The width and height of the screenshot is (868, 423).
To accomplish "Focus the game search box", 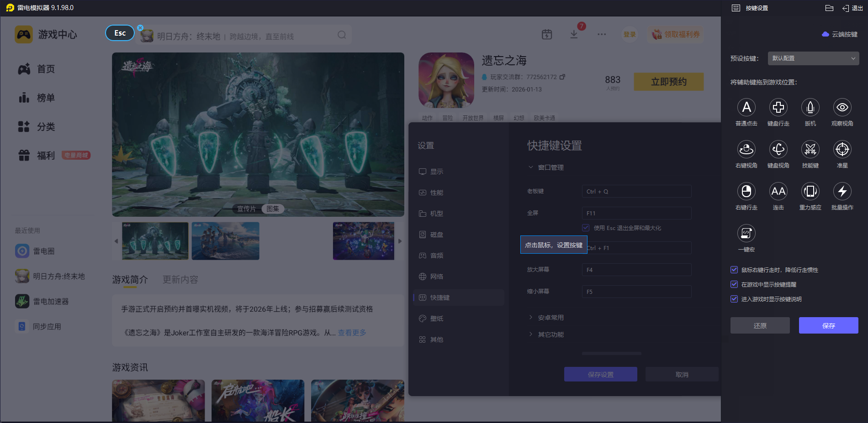I will pyautogui.click(x=244, y=36).
